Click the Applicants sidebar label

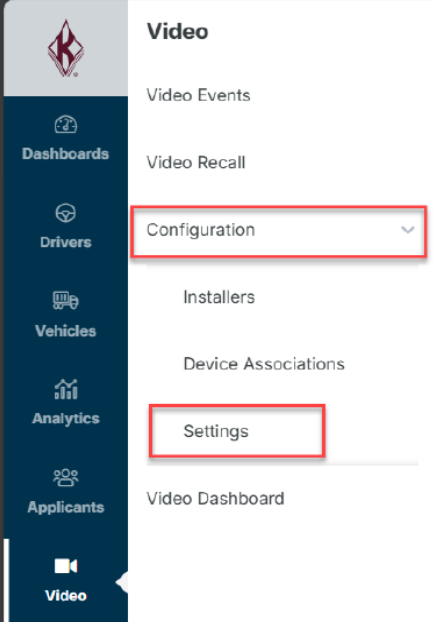[66, 507]
